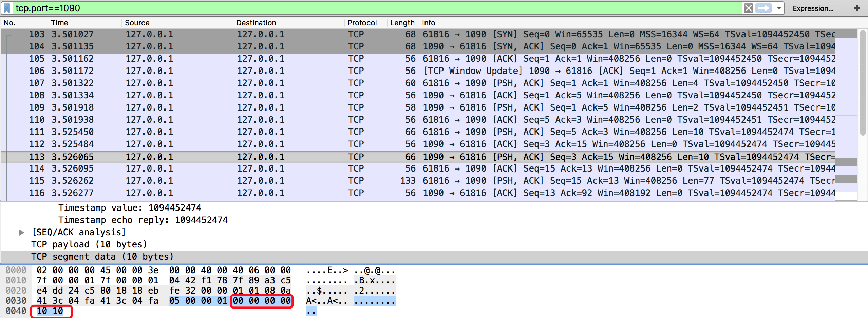Select packet 104 SYN, ACK row
Image resolution: width=868 pixels, height=318 pixels.
pos(417,46)
